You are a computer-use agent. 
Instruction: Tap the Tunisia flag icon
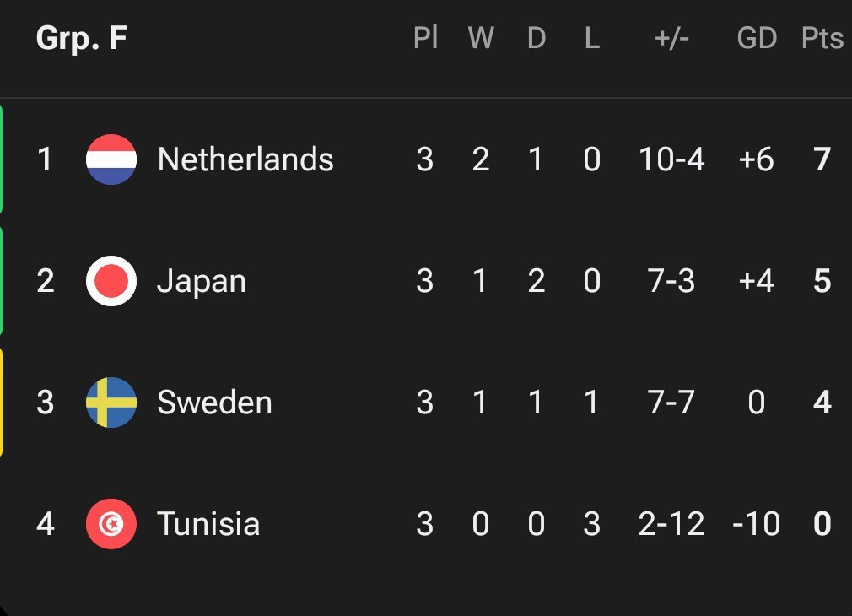111,523
